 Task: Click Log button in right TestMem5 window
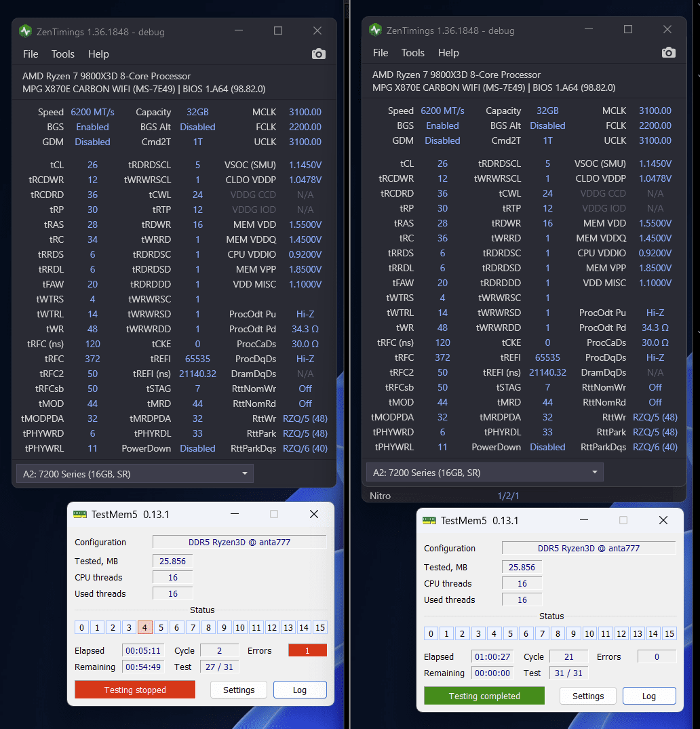pos(649,696)
